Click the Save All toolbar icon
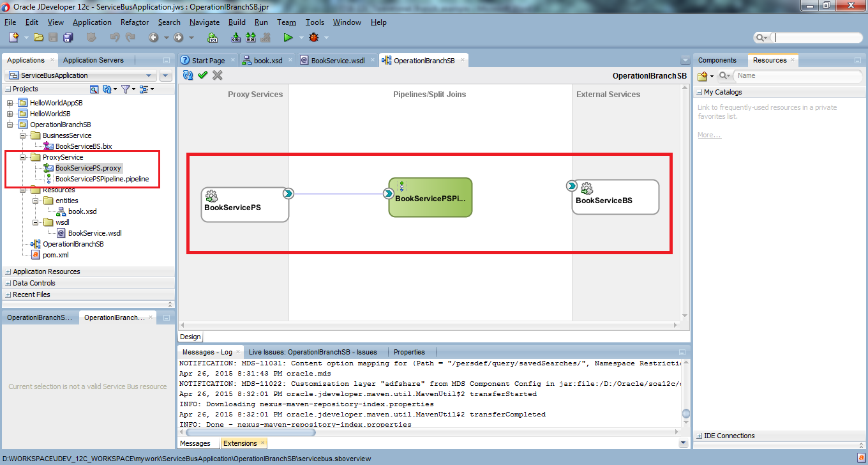The height and width of the screenshot is (465, 868). pos(67,38)
